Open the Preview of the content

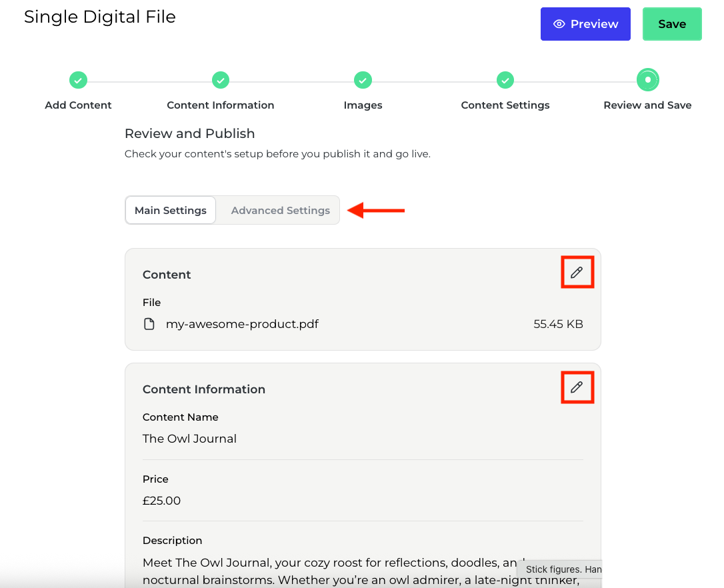(585, 24)
